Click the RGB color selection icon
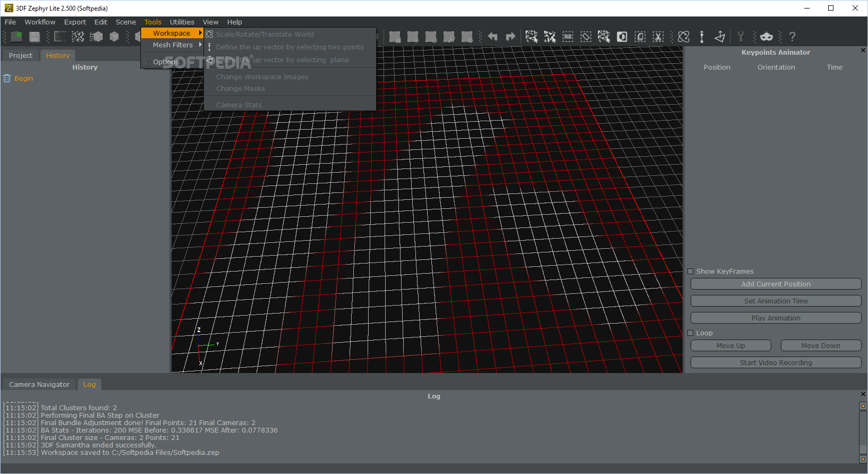 pyautogui.click(x=568, y=37)
